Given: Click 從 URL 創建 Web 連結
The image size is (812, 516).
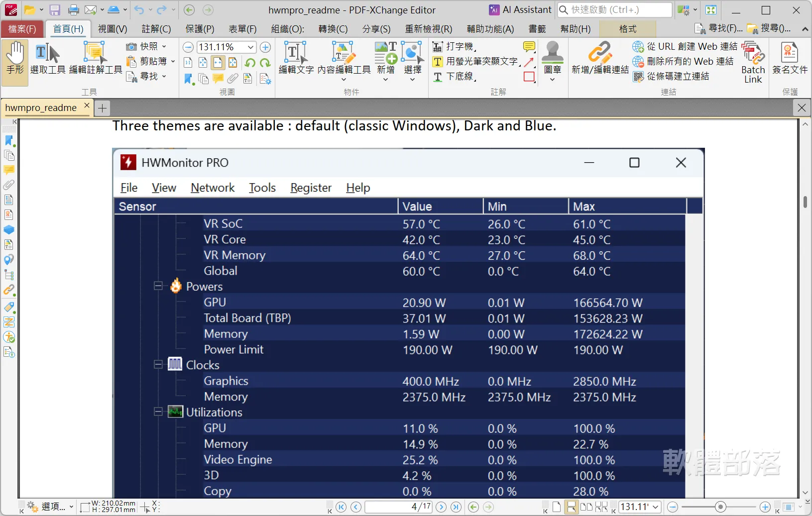Looking at the screenshot, I should tap(685, 46).
